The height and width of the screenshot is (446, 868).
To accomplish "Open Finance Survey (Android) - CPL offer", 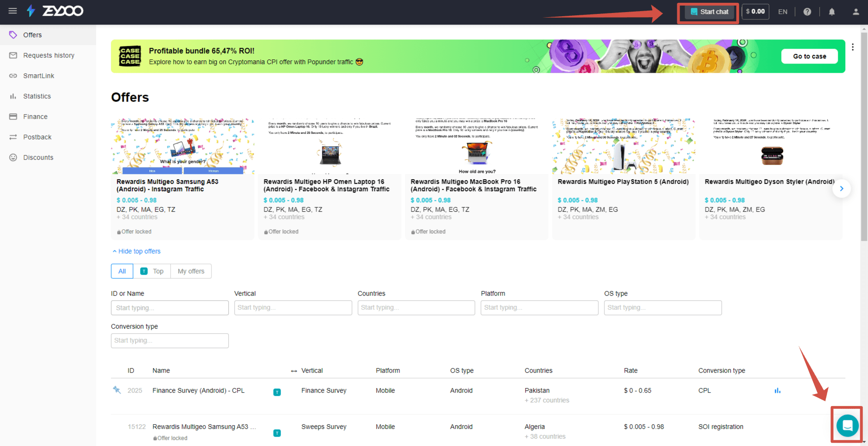I will pos(198,390).
